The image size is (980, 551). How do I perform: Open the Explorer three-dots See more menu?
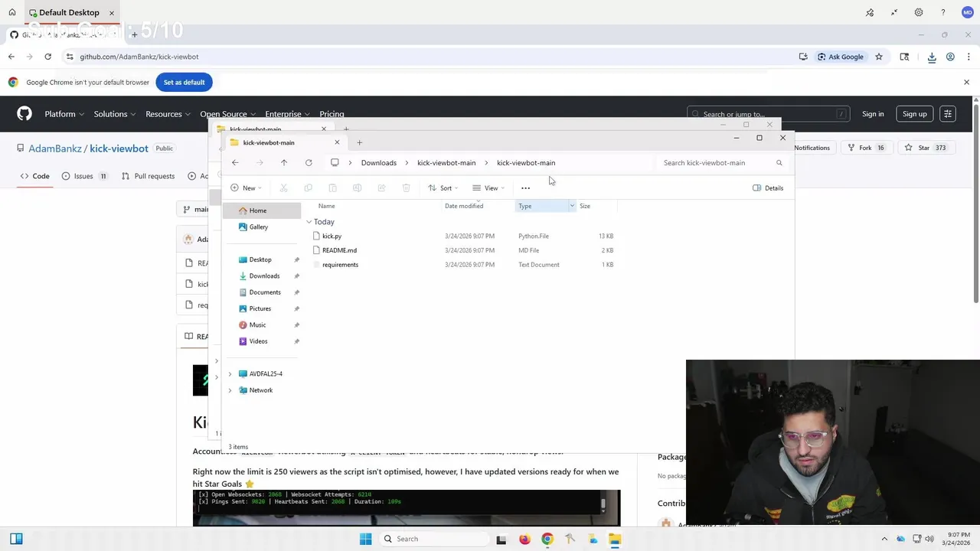[525, 188]
